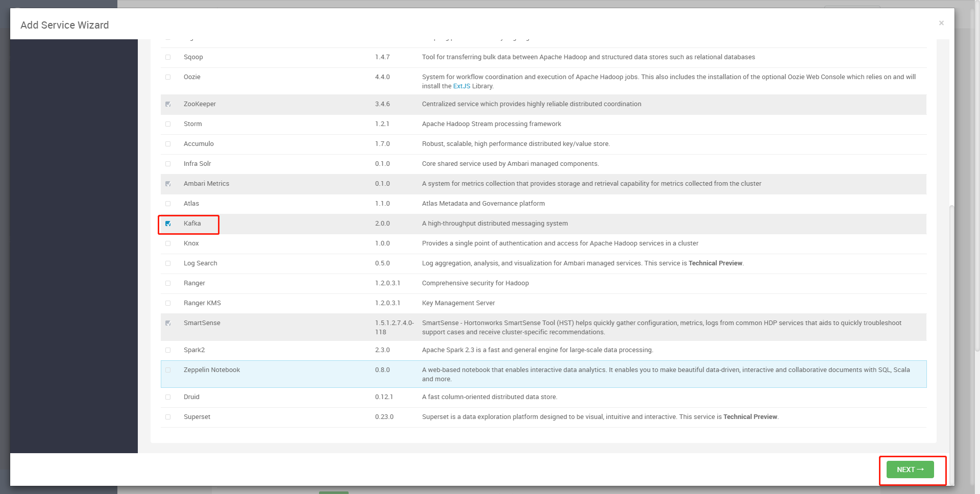Check the Spark2 service checkbox
The image size is (980, 494).
pyautogui.click(x=168, y=350)
